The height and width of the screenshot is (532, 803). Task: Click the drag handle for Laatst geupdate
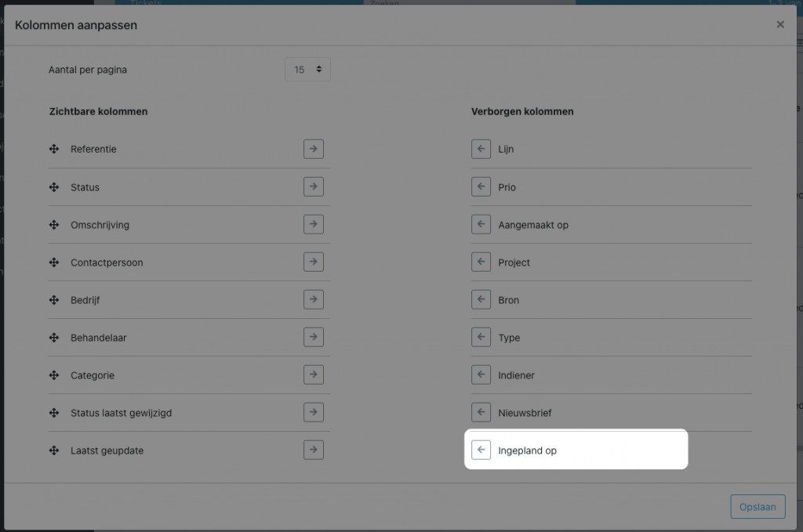pos(54,451)
